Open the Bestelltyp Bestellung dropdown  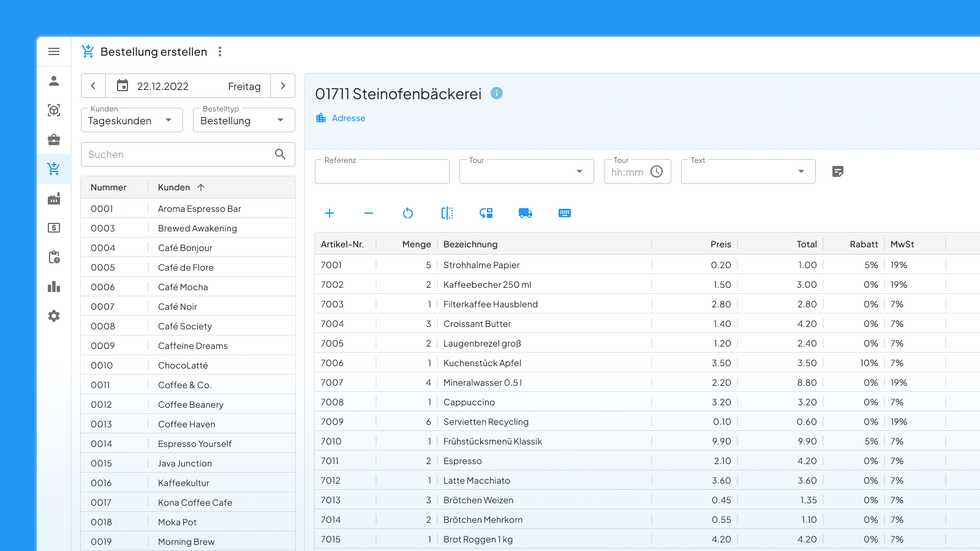pos(244,120)
